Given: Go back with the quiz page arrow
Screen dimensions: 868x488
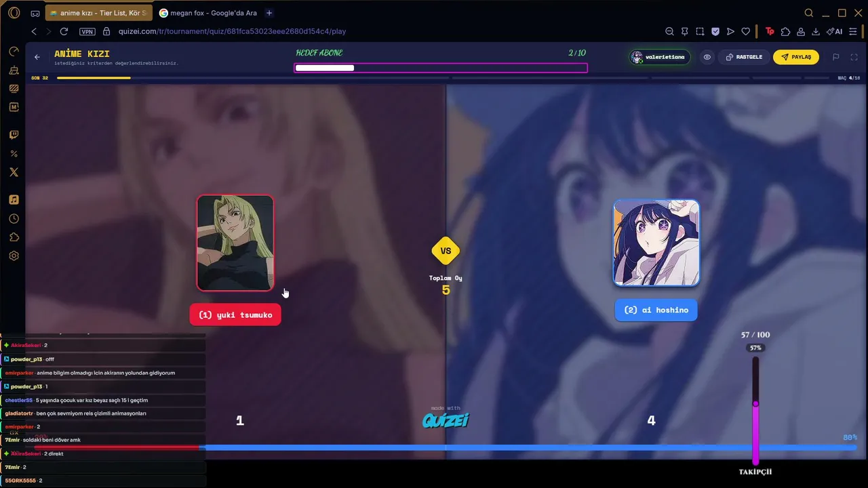Looking at the screenshot, I should (x=37, y=57).
